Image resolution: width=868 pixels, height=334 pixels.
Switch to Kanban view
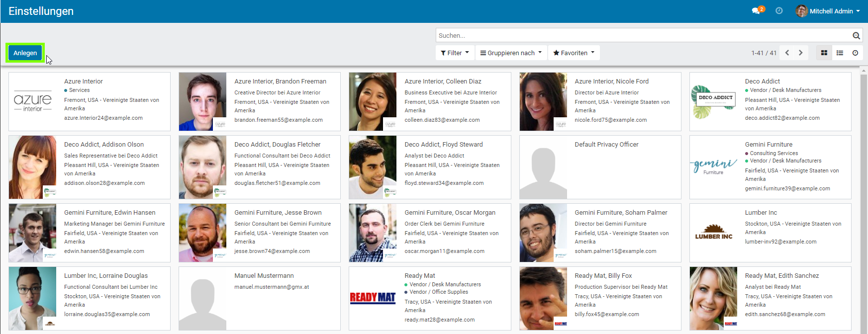click(824, 53)
